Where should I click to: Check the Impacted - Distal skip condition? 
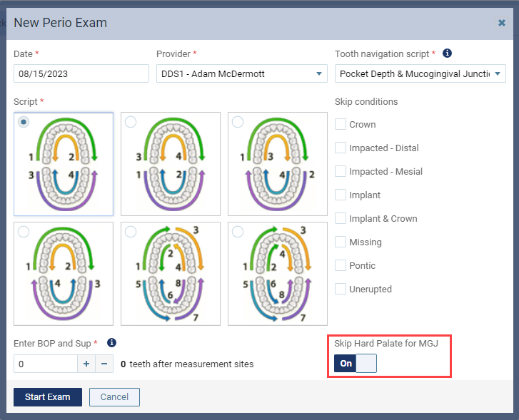click(341, 148)
